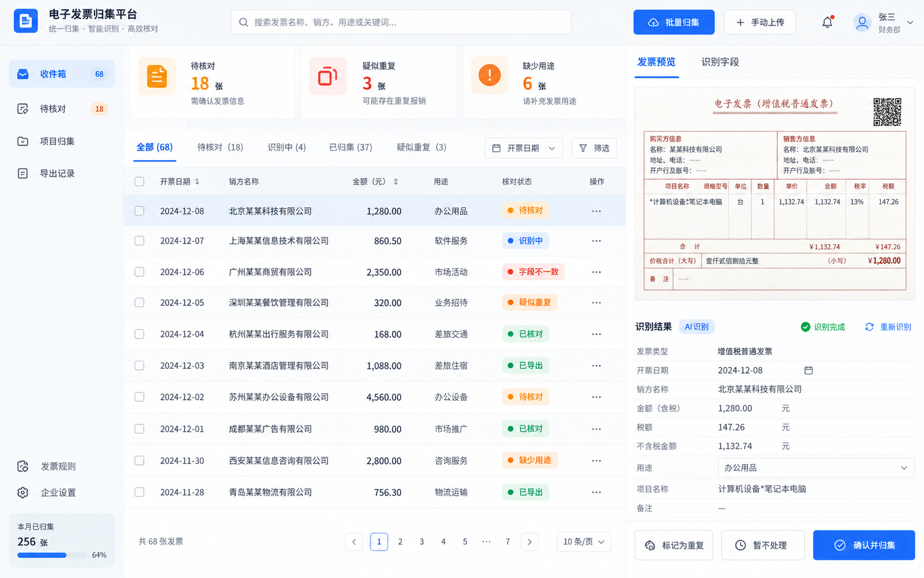Expand the 用途 办公用品 dropdown
Screen dimensions: 924x578
816,468
